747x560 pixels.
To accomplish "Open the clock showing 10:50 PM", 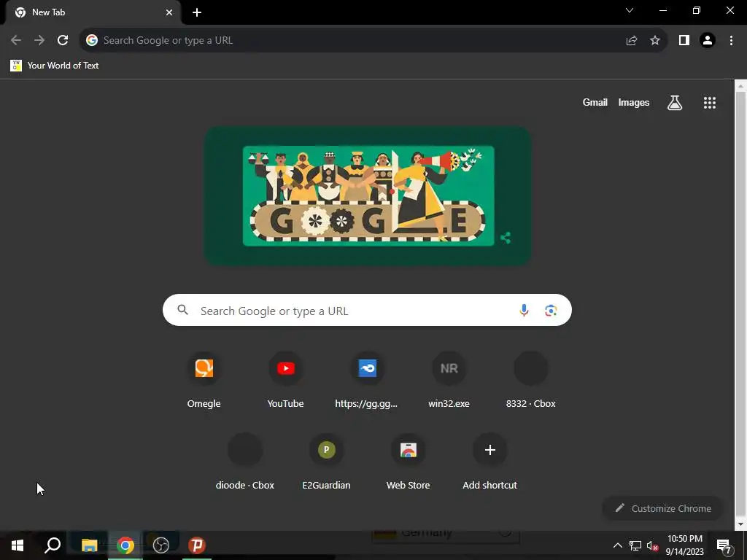I will [x=684, y=545].
